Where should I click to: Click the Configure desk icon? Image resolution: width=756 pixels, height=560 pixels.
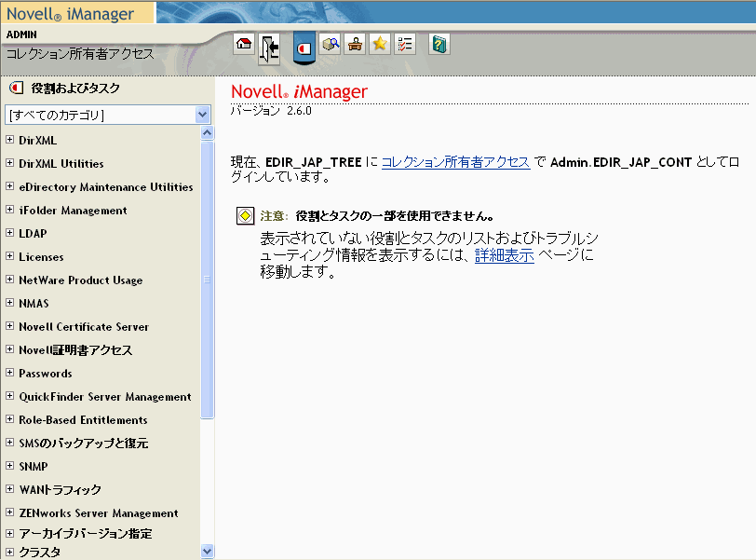[x=356, y=45]
